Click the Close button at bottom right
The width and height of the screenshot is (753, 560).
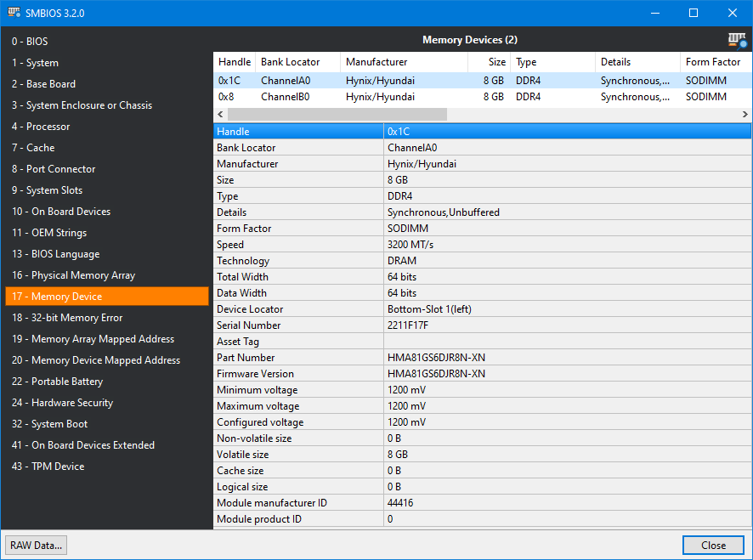pos(713,545)
